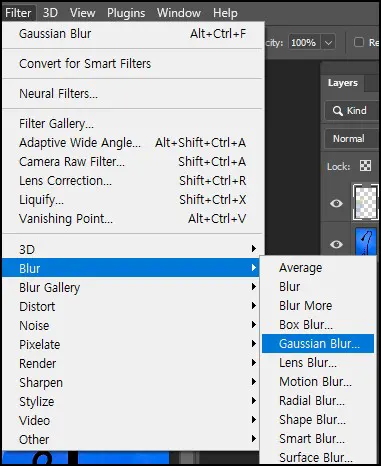
Task: Apply plain Blur from submenu
Action: (318, 287)
